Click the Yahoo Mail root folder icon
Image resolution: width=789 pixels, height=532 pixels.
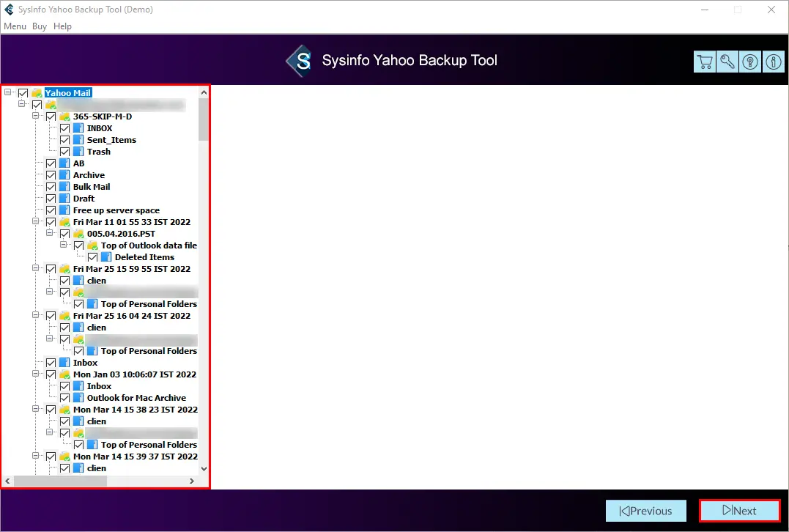37,92
